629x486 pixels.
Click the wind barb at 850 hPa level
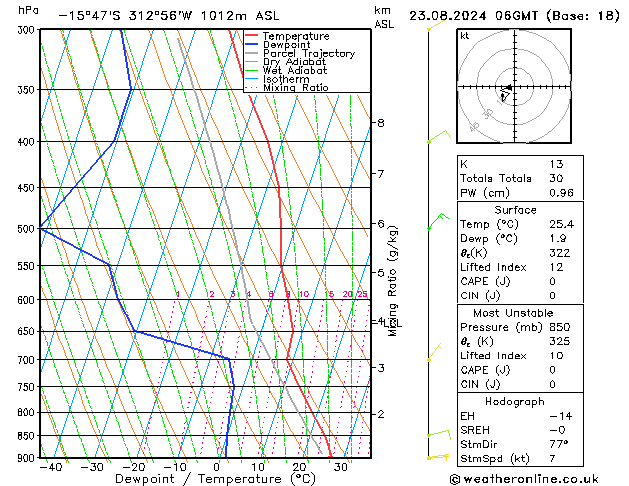[439, 434]
